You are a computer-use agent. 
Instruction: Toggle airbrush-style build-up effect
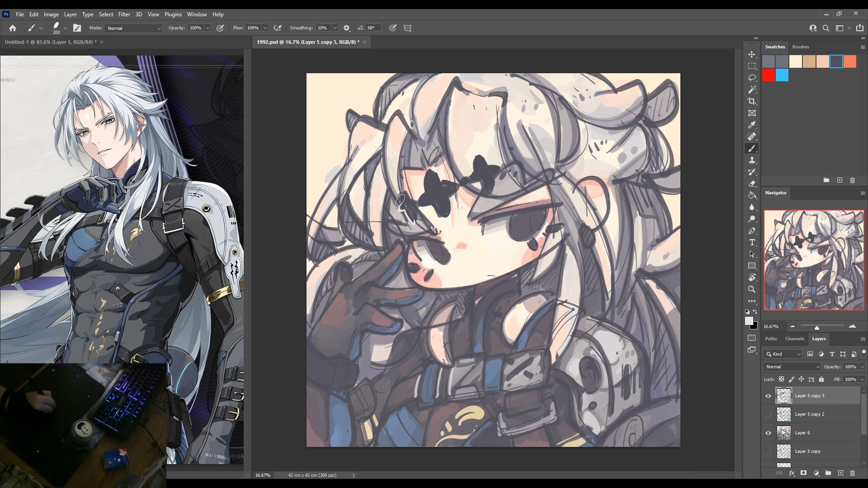coord(278,28)
